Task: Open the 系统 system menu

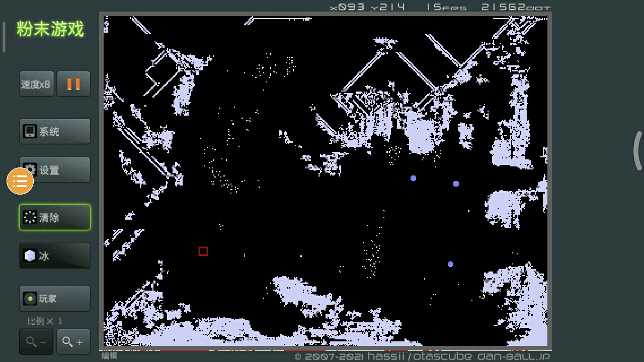Action: tap(55, 132)
